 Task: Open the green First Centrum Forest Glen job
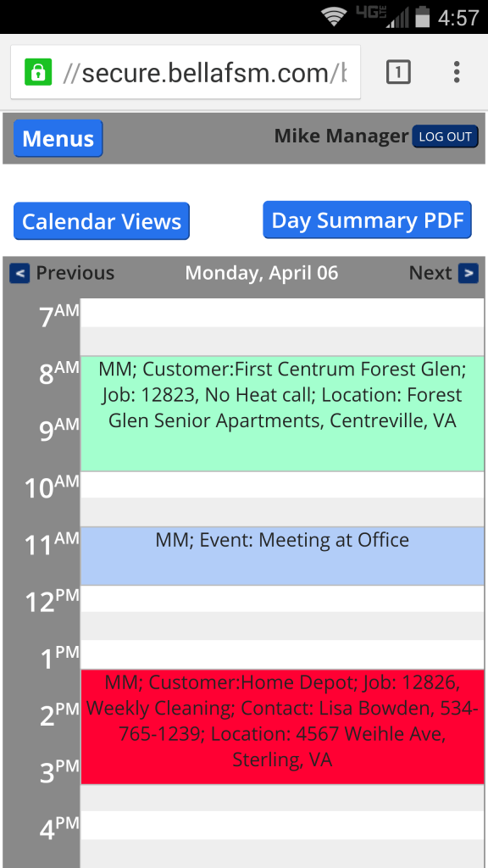(282, 414)
